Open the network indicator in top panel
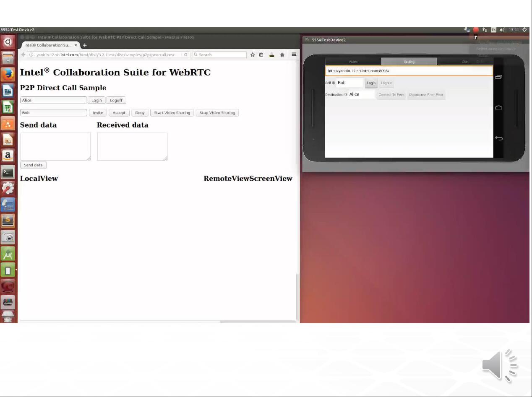 click(485, 30)
